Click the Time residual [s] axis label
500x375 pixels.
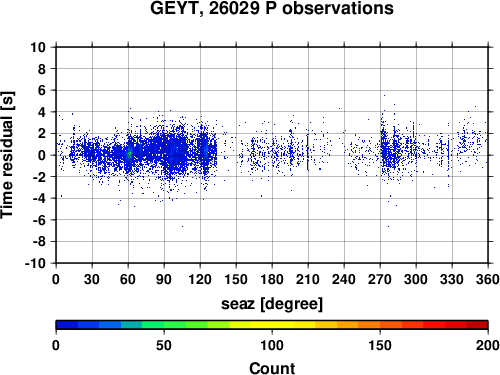(x=7, y=155)
